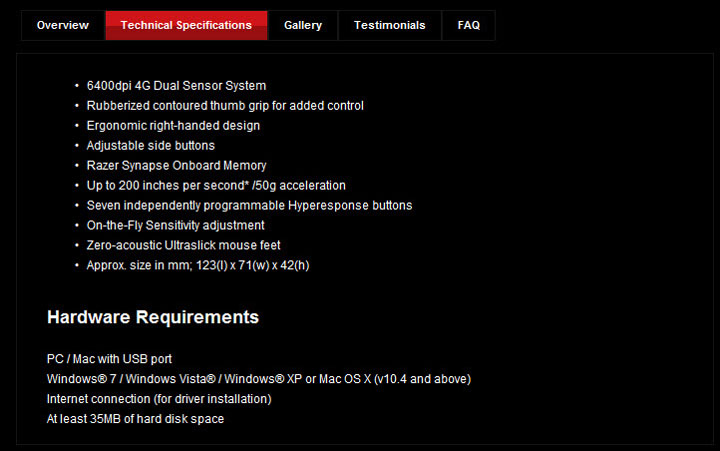Go to the FAQ tab
This screenshot has height=451, width=720.
coord(469,25)
